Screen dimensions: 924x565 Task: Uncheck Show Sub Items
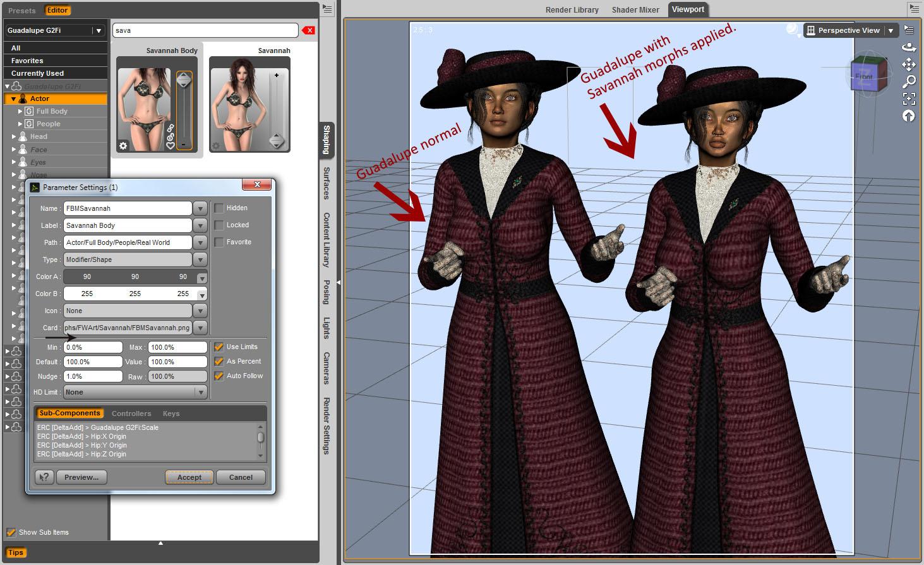[11, 532]
